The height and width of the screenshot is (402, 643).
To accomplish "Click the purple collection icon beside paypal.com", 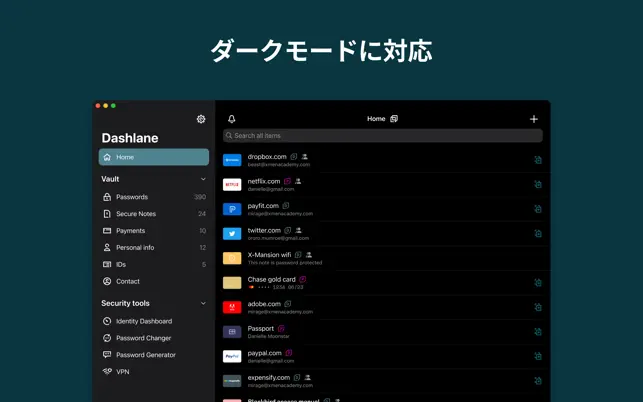I will 289,353.
